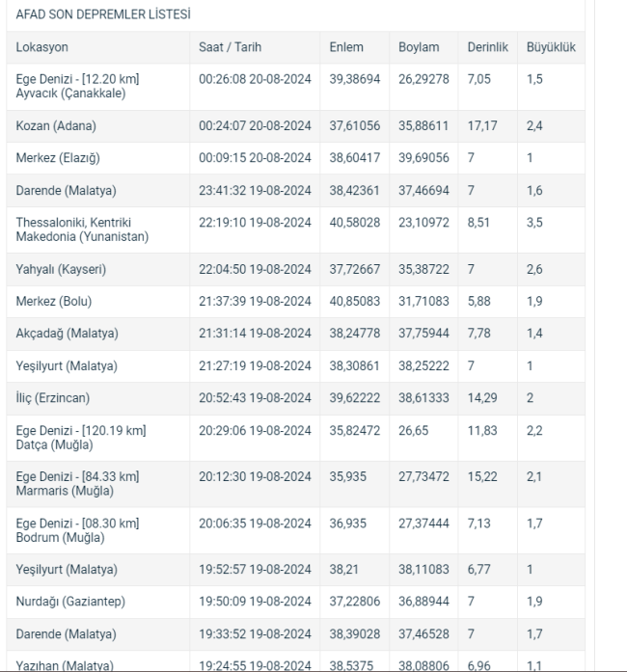
Task: Click the Derinlik column header
Action: 488,47
